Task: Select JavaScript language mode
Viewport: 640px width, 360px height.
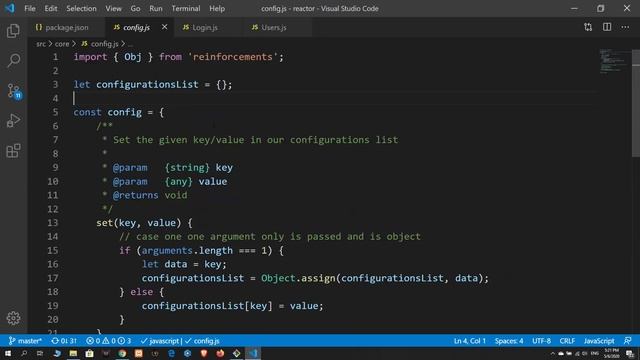Action: click(599, 341)
